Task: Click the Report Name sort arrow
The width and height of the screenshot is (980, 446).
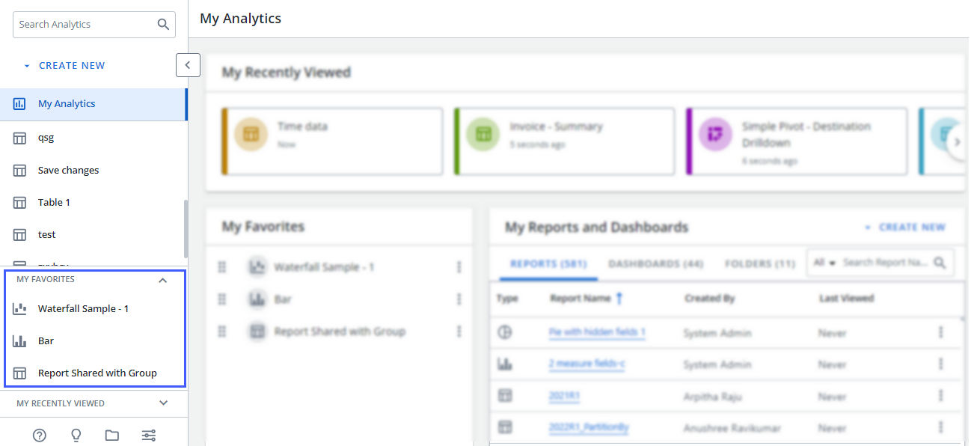Action: (619, 299)
